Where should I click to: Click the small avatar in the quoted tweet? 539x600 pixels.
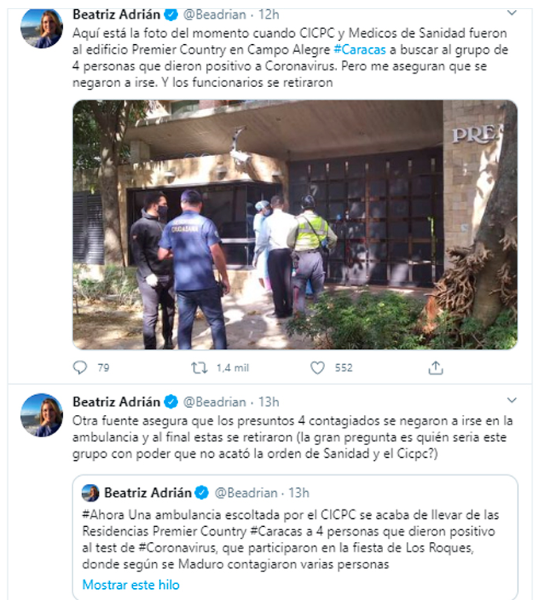coord(90,493)
